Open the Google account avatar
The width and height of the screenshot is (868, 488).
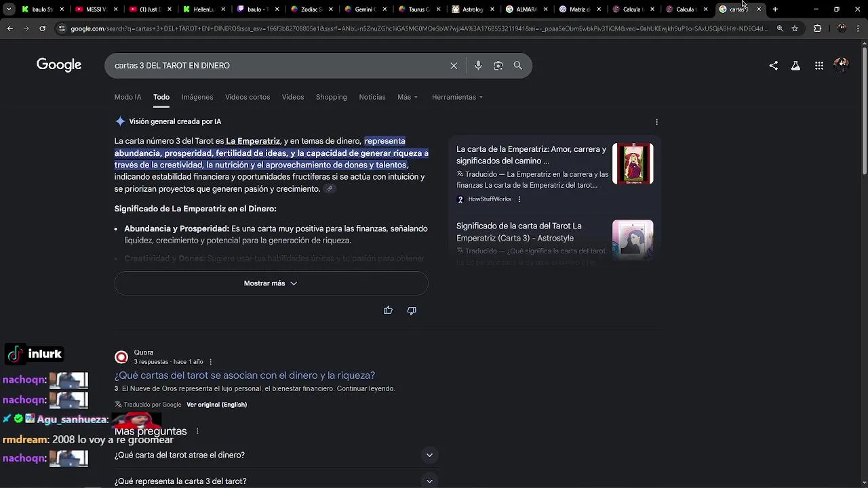[x=842, y=65]
